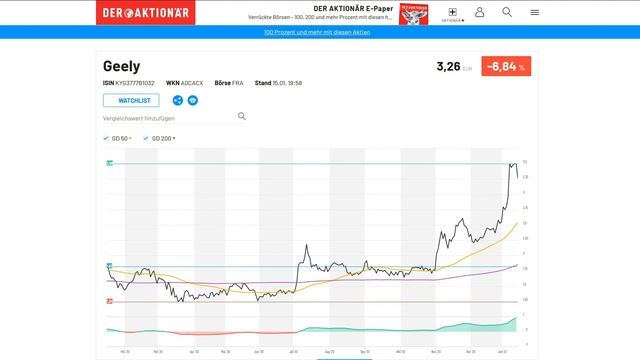The image size is (640, 360).
Task: Open the DER AKTIONÄR logo homepage
Action: [145, 13]
